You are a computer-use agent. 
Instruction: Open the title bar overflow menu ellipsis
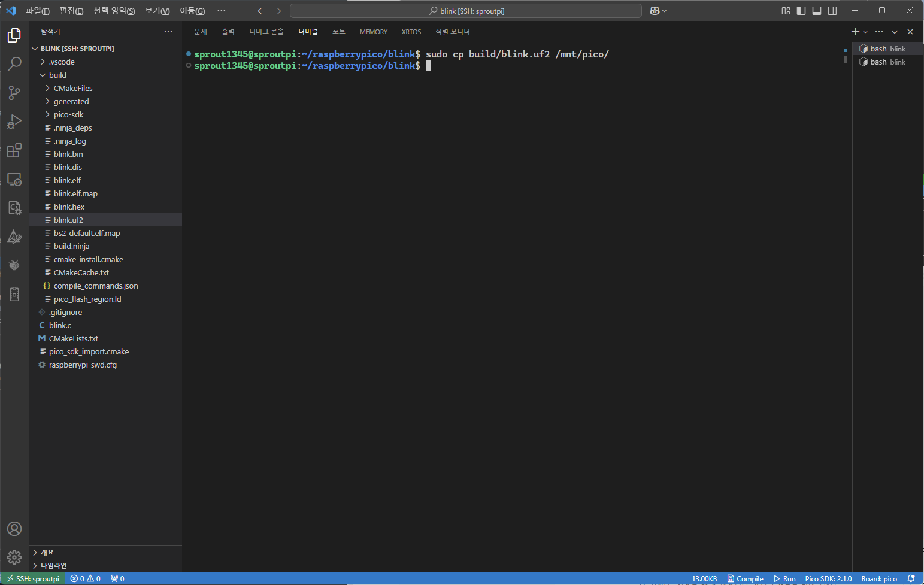pyautogui.click(x=222, y=11)
